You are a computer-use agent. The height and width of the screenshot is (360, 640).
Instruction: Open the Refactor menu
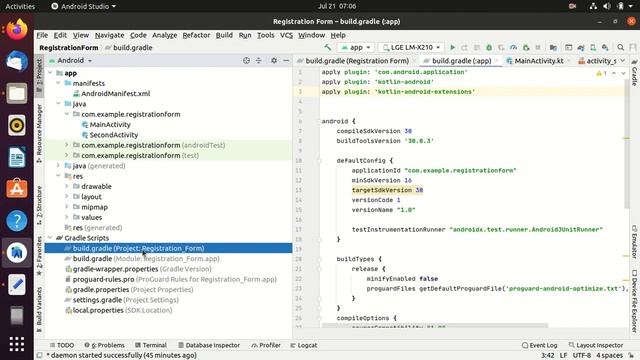[x=196, y=35]
